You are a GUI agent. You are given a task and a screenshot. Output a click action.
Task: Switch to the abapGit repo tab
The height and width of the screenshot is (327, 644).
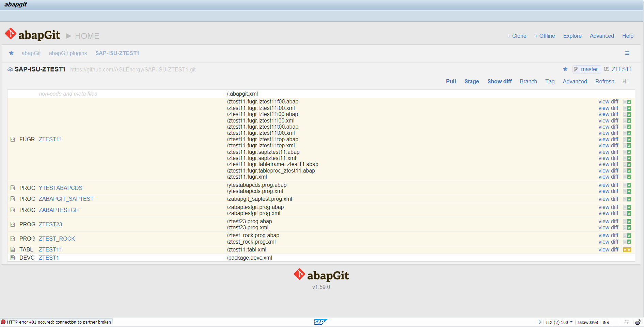tap(31, 53)
